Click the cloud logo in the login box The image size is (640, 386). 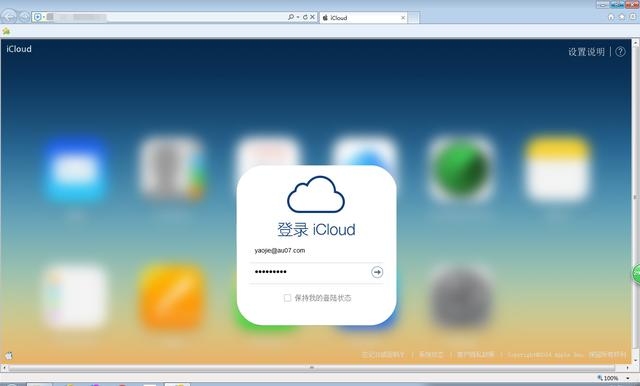(x=316, y=194)
